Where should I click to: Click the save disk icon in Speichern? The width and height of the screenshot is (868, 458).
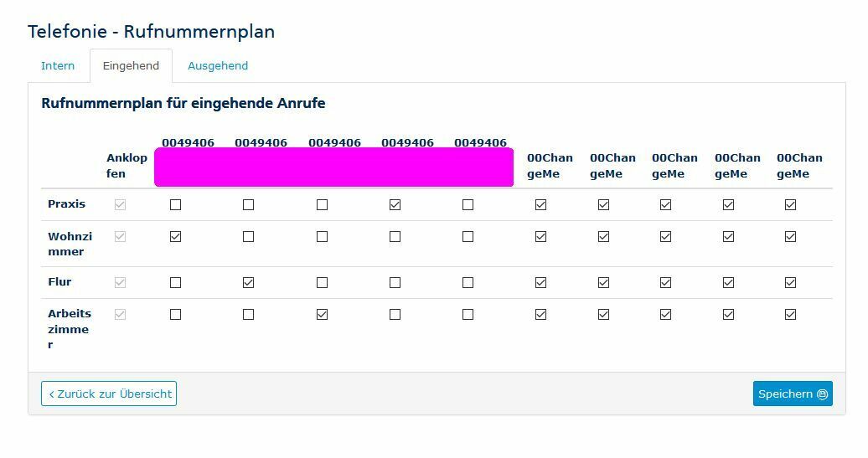pos(822,394)
